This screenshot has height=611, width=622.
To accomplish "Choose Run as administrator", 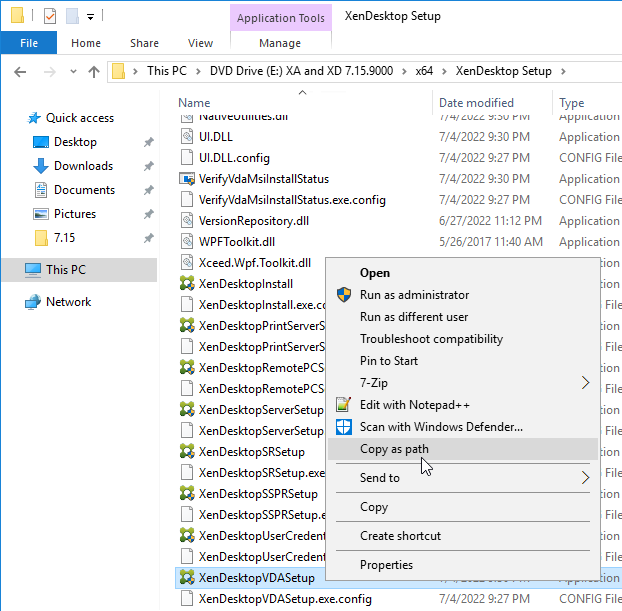I will [463, 295].
